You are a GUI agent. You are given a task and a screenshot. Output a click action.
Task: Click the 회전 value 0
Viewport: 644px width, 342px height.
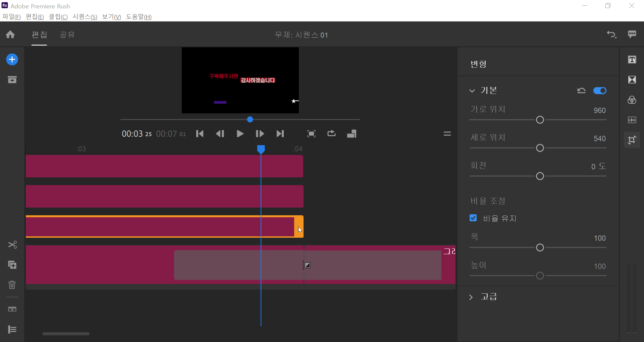point(593,167)
